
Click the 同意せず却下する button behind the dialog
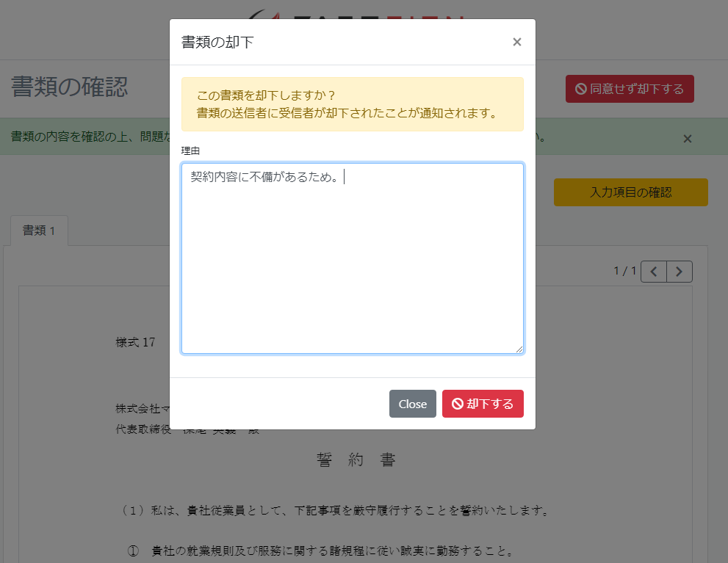tap(630, 89)
